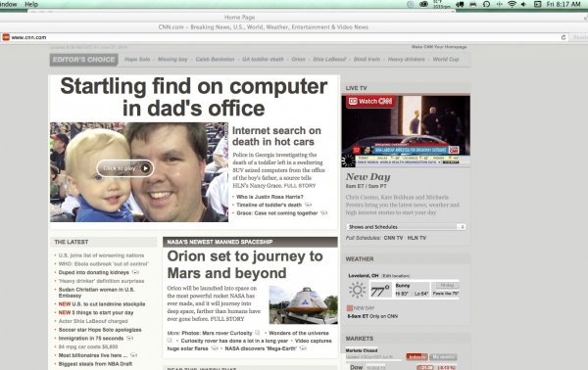Open 'U.S. to cut landmine stockpile' story
This screenshot has height=370, width=588.
point(109,304)
